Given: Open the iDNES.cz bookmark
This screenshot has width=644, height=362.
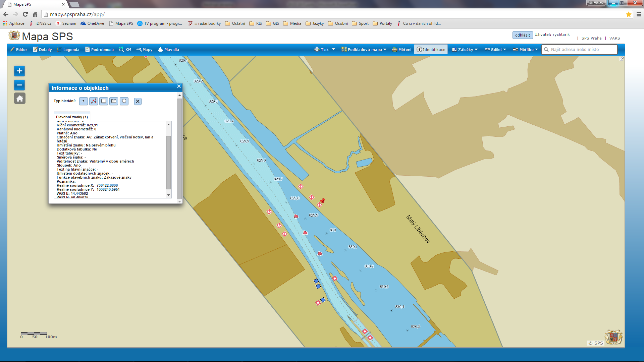Looking at the screenshot, I should (x=40, y=23).
